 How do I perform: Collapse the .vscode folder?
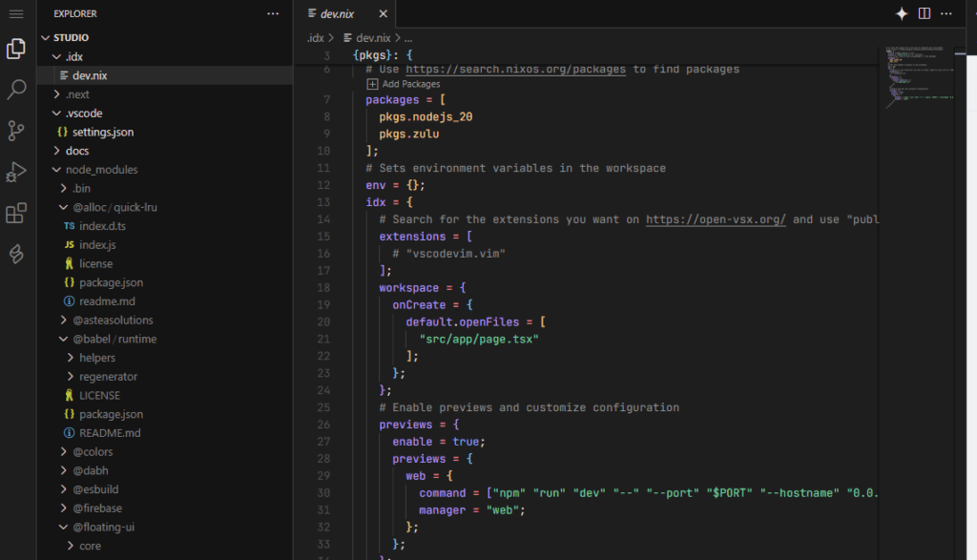pyautogui.click(x=56, y=114)
